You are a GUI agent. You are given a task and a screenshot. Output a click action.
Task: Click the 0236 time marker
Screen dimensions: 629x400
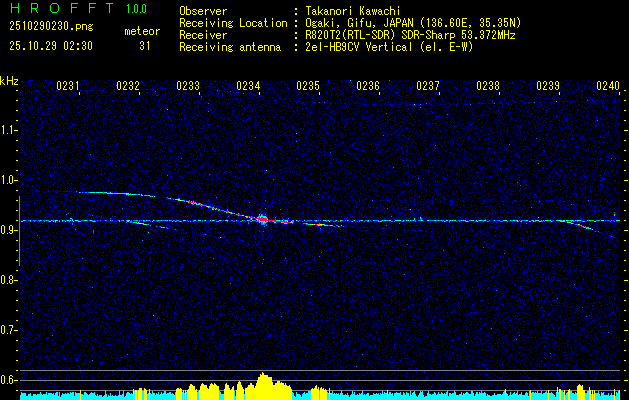[x=368, y=86]
